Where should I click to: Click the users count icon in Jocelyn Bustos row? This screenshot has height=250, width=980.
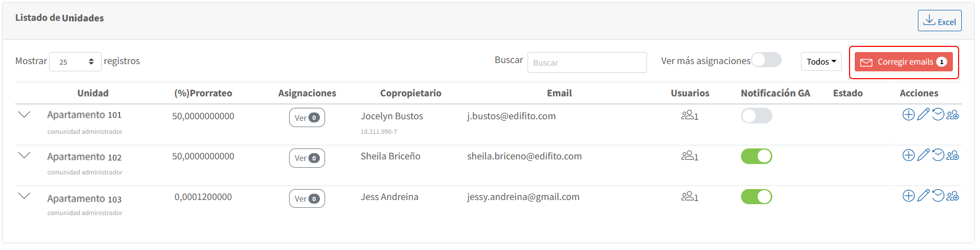point(689,115)
